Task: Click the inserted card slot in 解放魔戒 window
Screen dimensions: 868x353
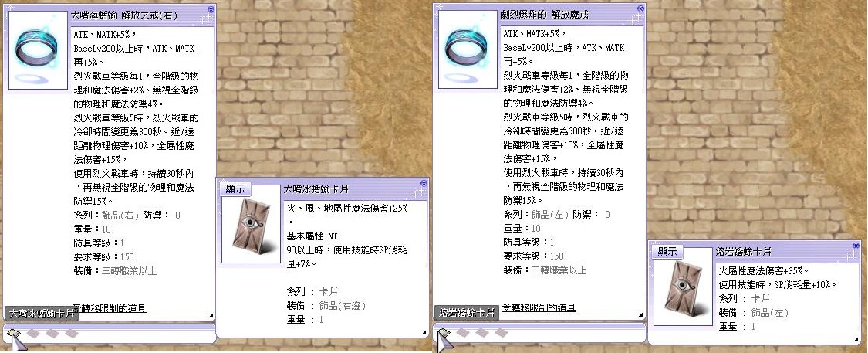Action: pos(445,334)
